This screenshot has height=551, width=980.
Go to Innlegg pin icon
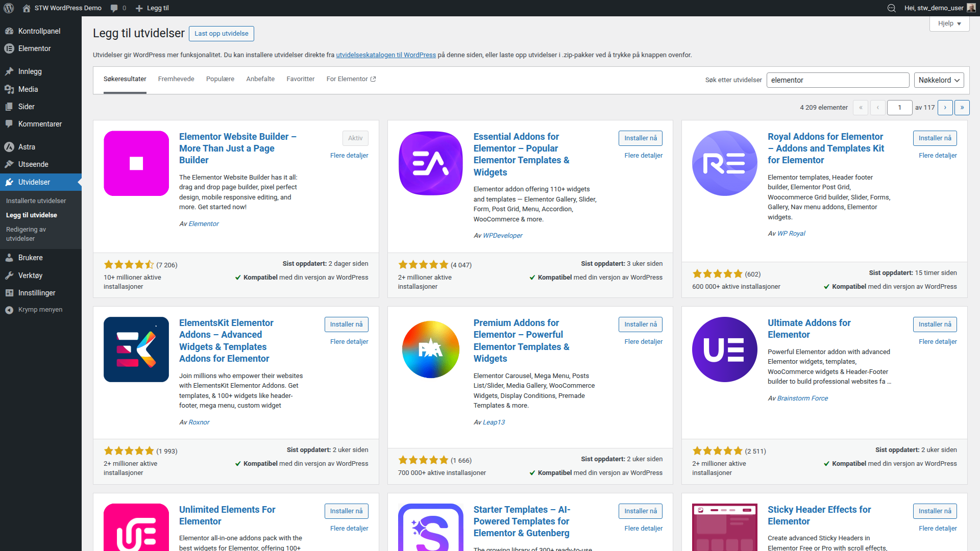9,71
